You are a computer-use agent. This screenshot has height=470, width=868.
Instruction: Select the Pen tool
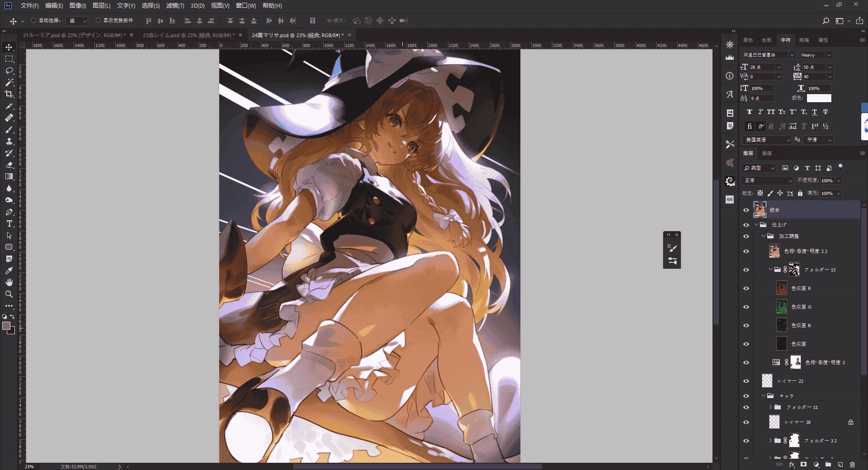[9, 212]
